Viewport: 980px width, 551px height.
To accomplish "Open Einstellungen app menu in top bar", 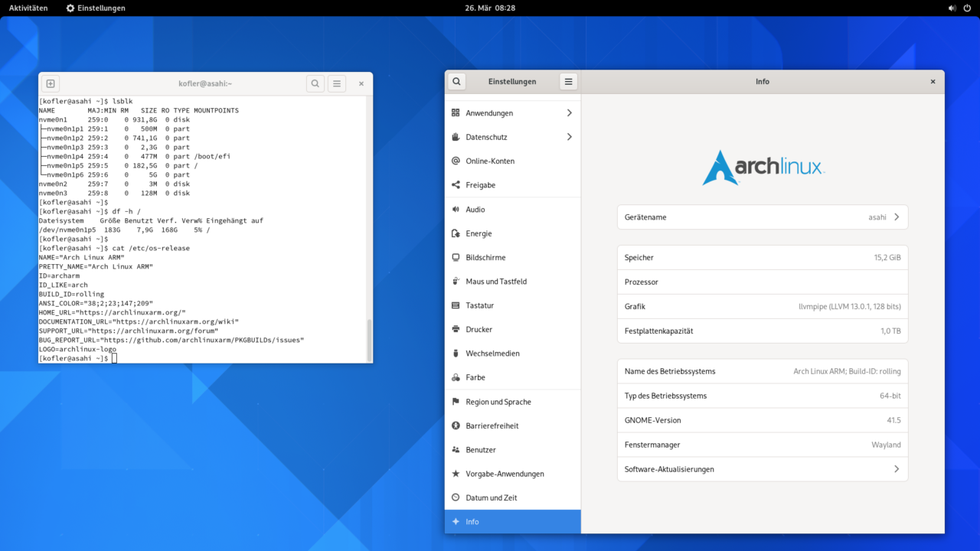I will click(x=96, y=8).
